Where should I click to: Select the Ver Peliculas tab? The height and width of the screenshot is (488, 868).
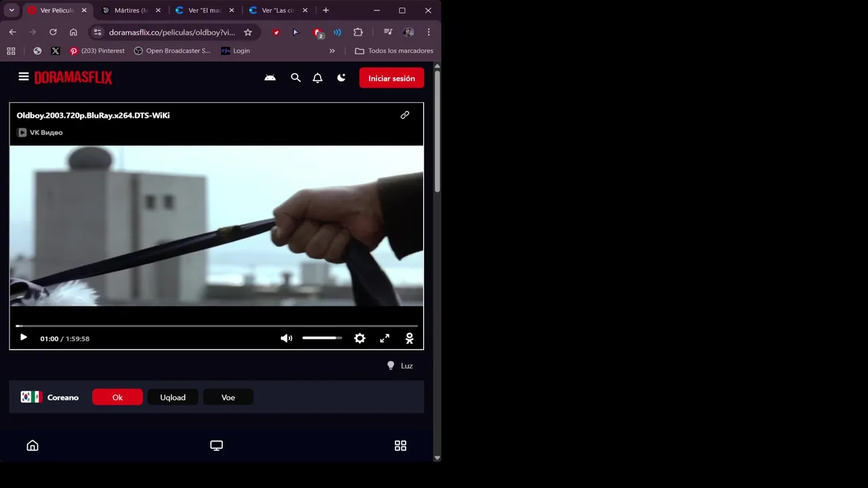[57, 10]
